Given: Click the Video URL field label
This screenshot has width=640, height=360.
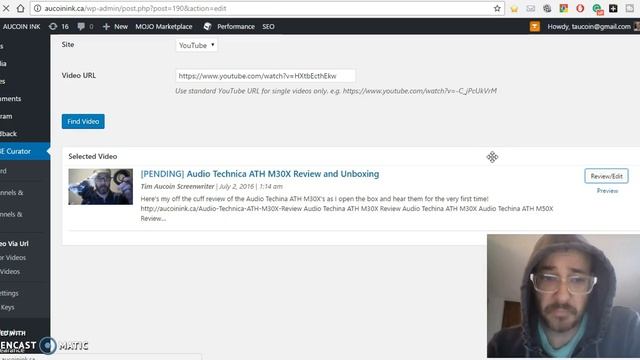Looking at the screenshot, I should coord(79,75).
